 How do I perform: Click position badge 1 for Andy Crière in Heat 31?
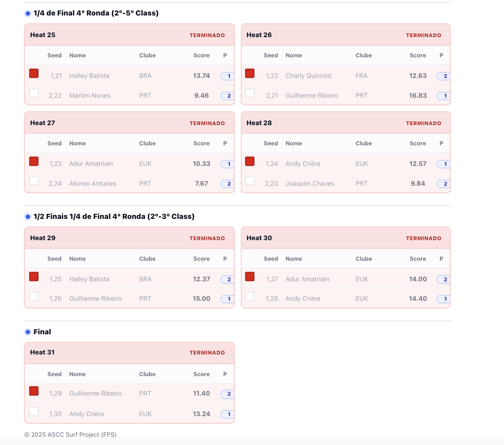[228, 414]
